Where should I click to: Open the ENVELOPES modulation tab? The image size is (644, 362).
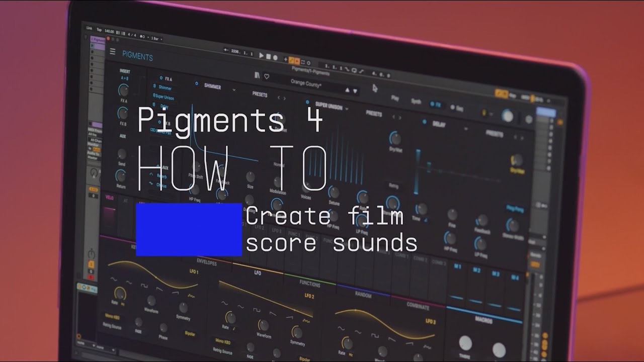tap(207, 262)
